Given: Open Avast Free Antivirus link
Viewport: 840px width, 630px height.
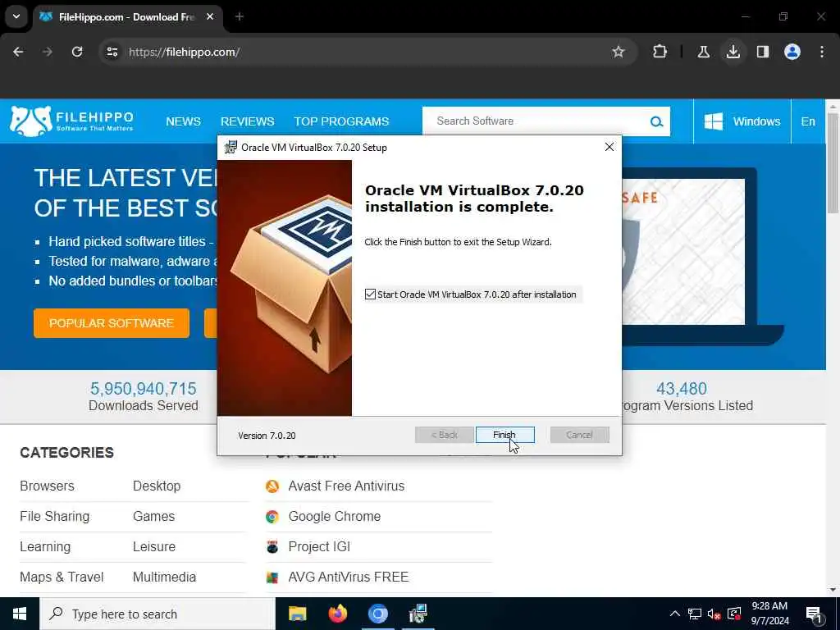Looking at the screenshot, I should 346,486.
